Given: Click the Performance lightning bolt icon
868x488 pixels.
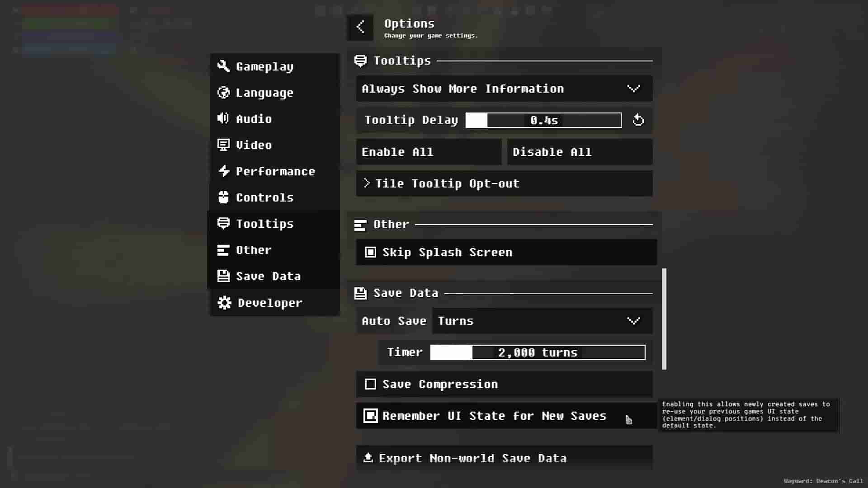Looking at the screenshot, I should [223, 171].
